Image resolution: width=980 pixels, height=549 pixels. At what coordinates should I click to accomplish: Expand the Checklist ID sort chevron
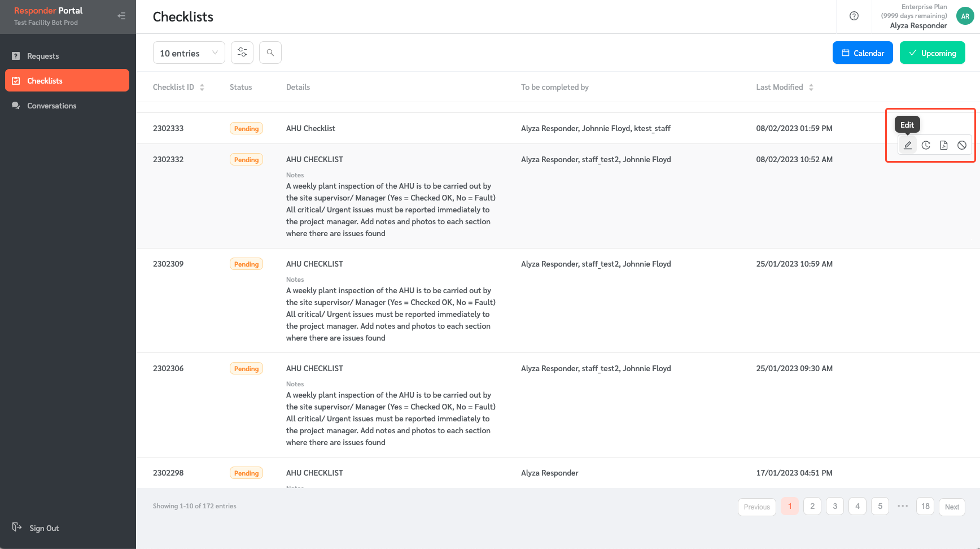click(202, 87)
